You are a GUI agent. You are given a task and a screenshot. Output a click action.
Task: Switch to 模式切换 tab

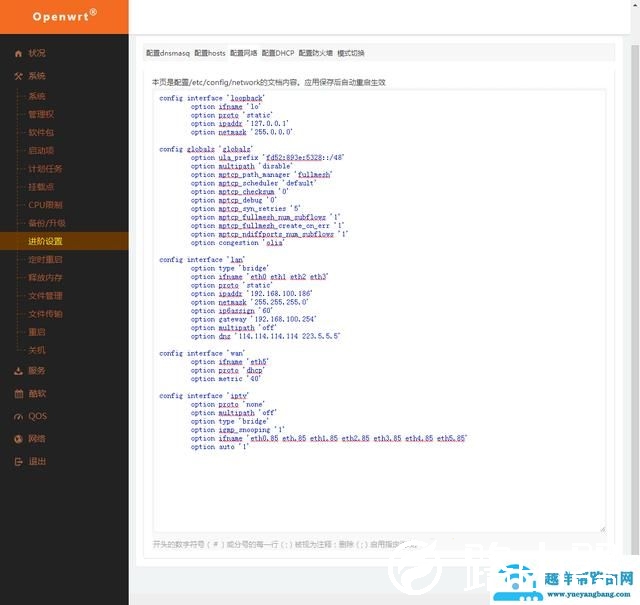(351, 53)
